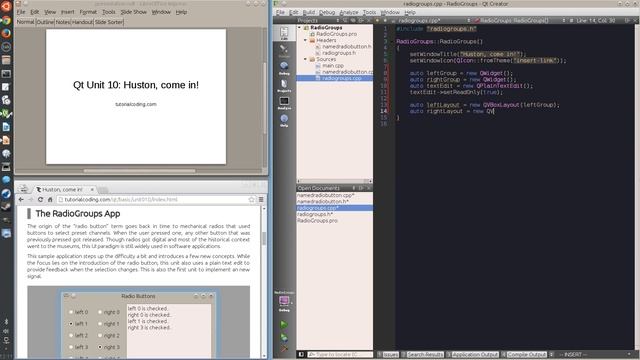Image resolution: width=640 pixels, height=360 pixels.
Task: Open the Terminal icon in the launcher
Action: tap(6, 74)
